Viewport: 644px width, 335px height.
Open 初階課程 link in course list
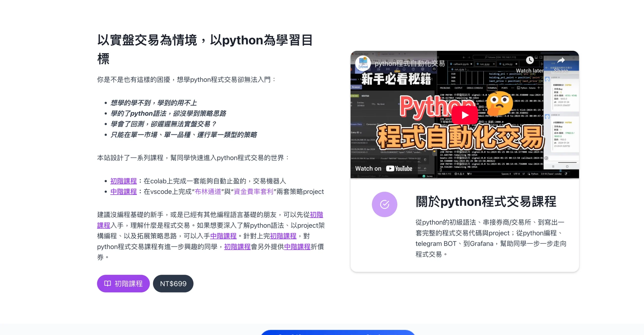(x=124, y=181)
